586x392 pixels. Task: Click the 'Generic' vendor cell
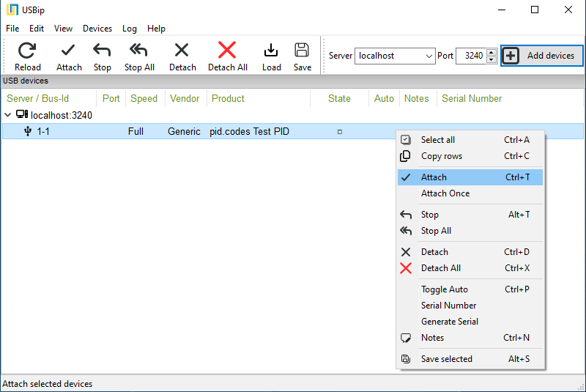click(x=184, y=132)
